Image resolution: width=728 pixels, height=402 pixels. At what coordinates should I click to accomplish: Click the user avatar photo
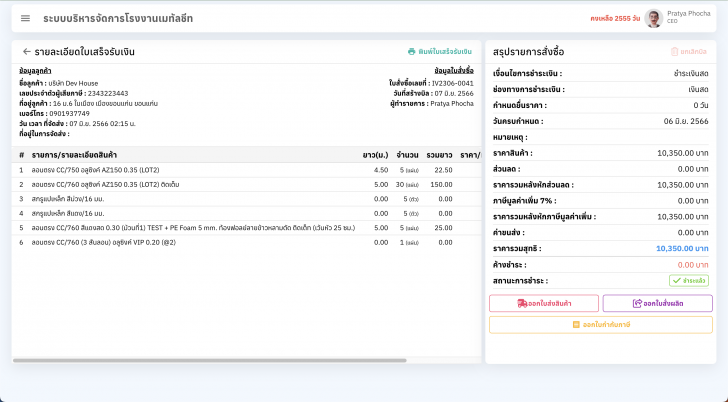coord(653,19)
